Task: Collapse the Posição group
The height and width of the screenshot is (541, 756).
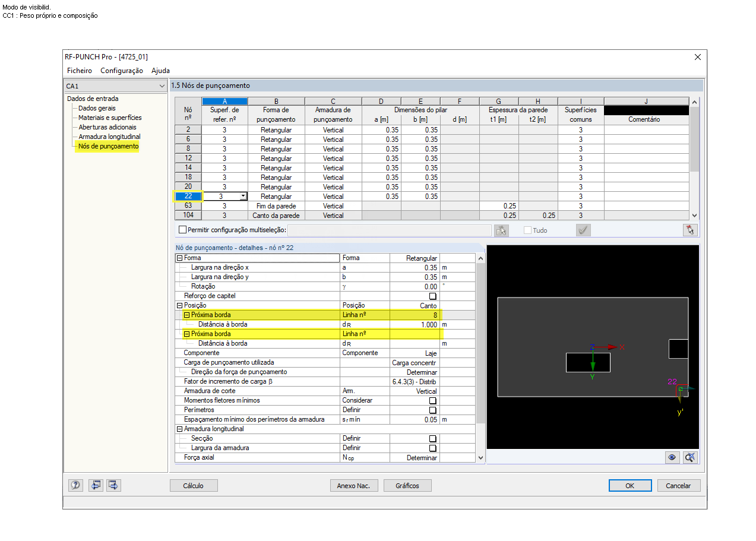Action: pos(179,306)
